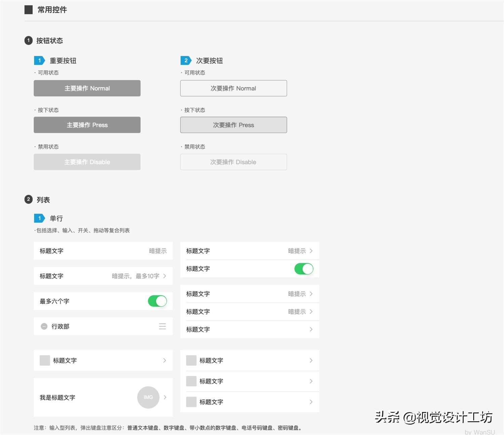
Task: Expand the 标题文字 row showing 暗提示，最多10字
Action: 165,276
